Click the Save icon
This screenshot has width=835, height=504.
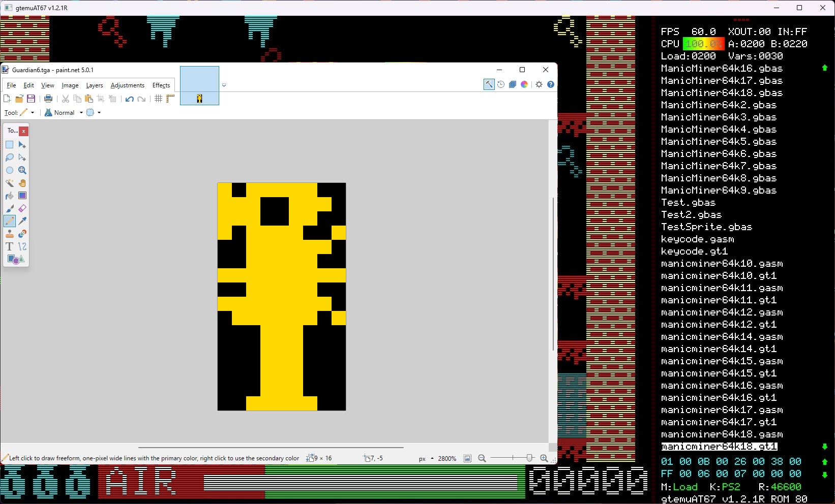(31, 99)
